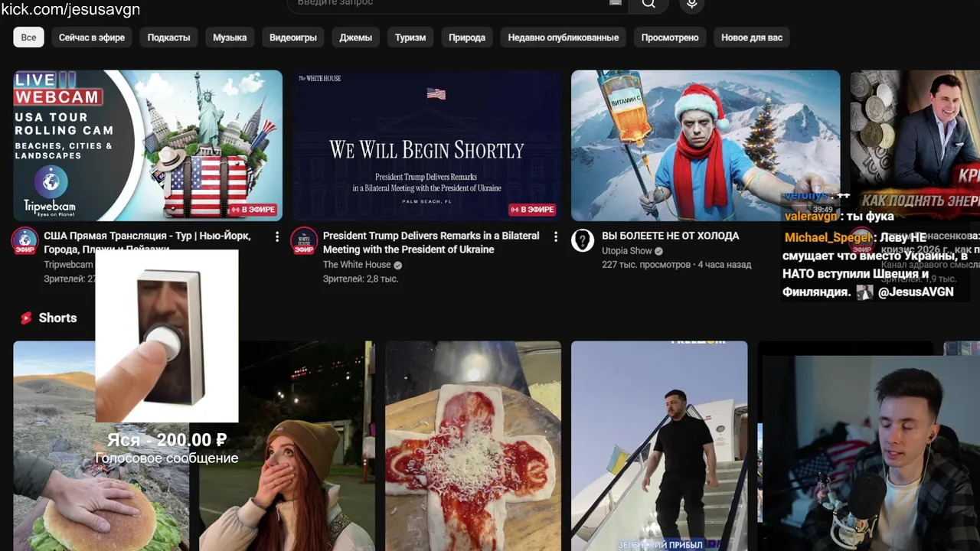Click 'Зрителей: 2,8 тыс.' viewer count
This screenshot has height=551, width=980.
[x=361, y=279]
